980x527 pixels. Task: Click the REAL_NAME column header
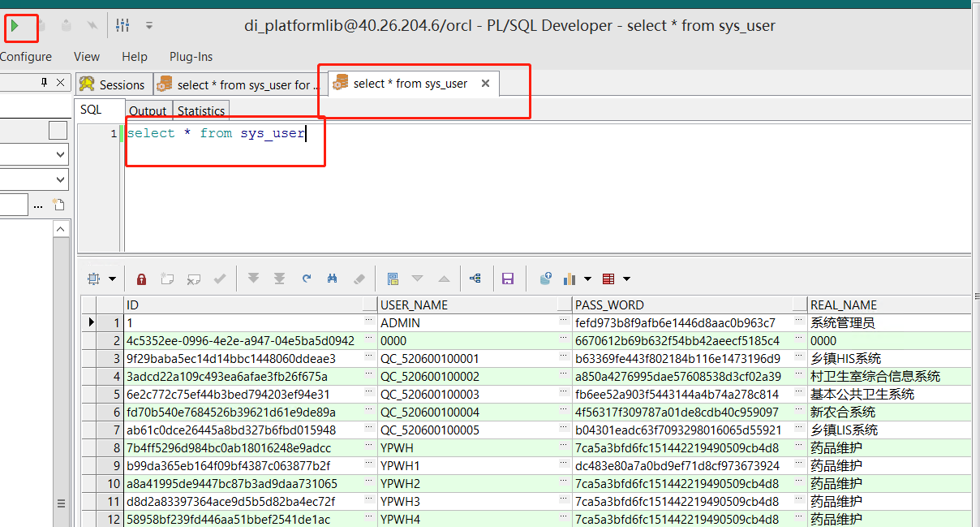(x=890, y=305)
